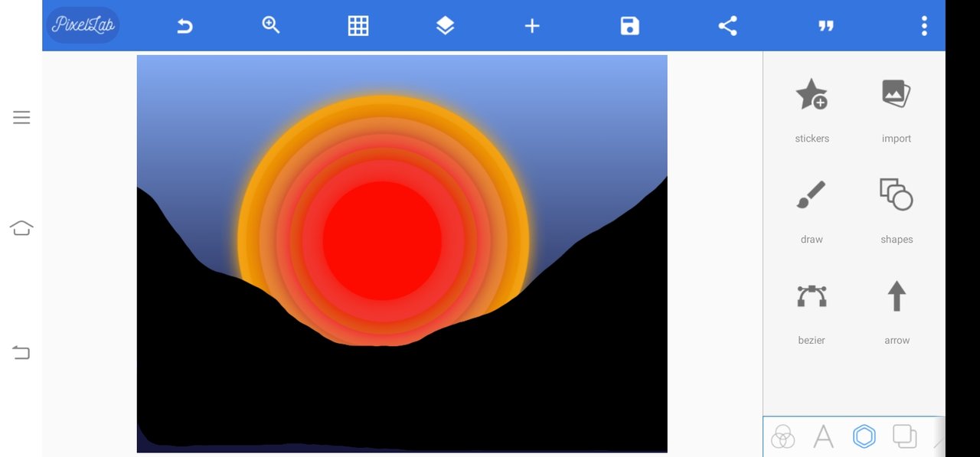The image size is (980, 457).
Task: Tap the 'shapes' label
Action: point(897,240)
